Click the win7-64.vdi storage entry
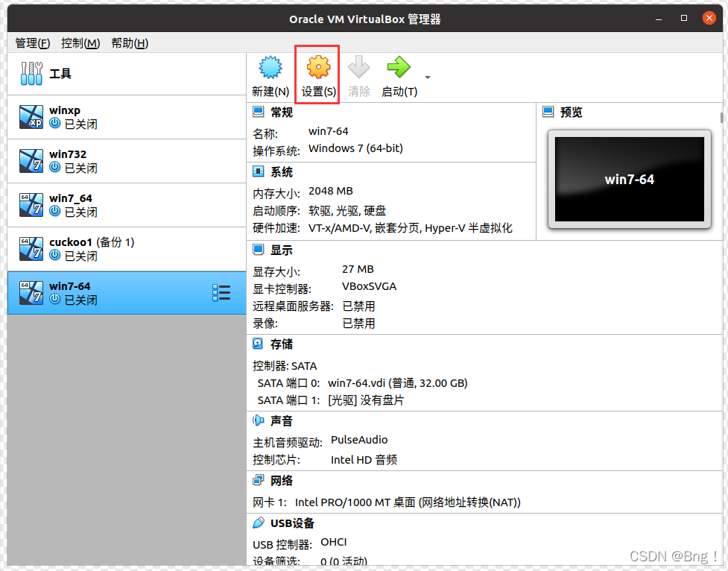 coord(397,383)
